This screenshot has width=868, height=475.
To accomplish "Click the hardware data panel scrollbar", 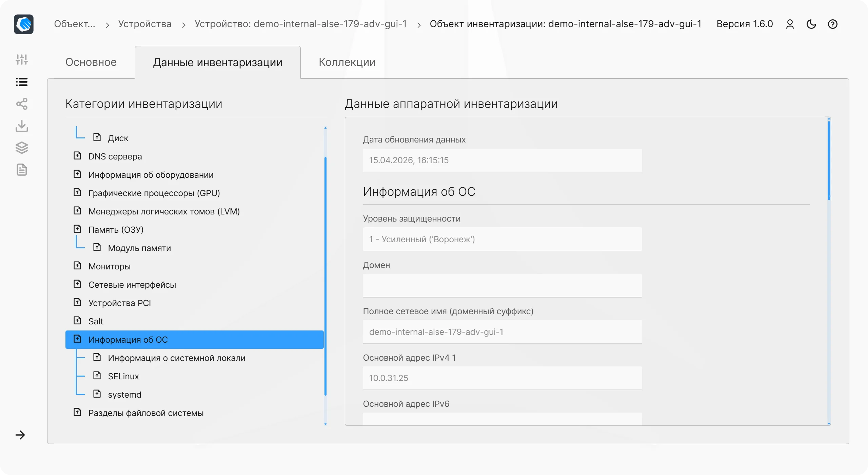I will click(829, 160).
